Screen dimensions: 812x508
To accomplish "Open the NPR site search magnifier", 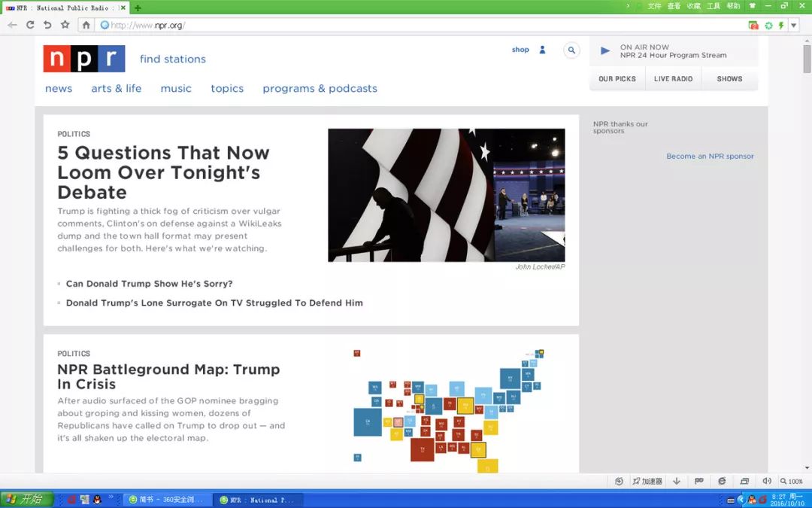I will point(571,50).
